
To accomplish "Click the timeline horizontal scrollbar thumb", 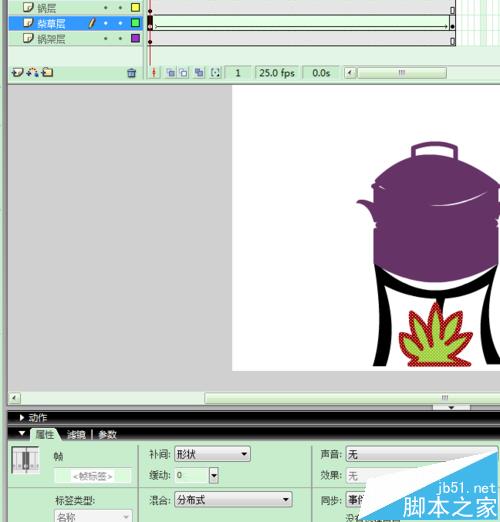I will coord(402,73).
